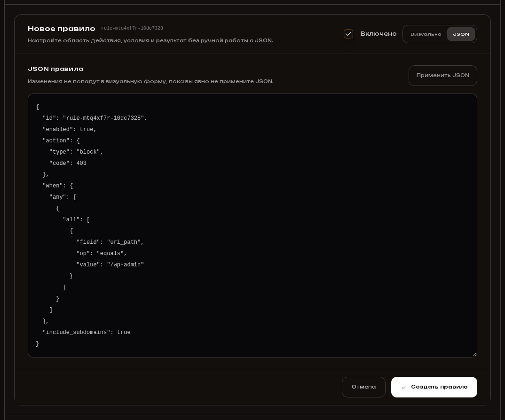Click the note starting with Изменения не попадут
This screenshot has width=505, height=420.
pos(150,81)
